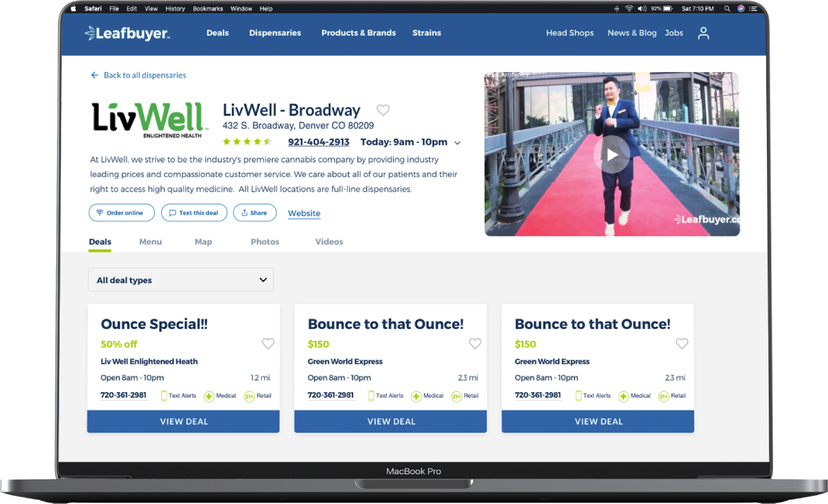Select the Deals tab under dispensary info
Viewport: 828px width, 504px height.
[x=100, y=242]
